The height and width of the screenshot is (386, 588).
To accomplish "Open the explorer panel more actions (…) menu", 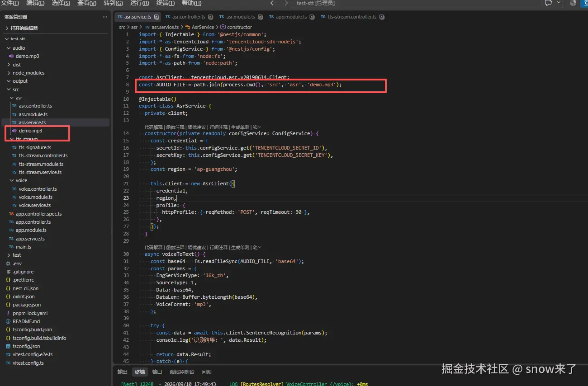I will 105,17.
